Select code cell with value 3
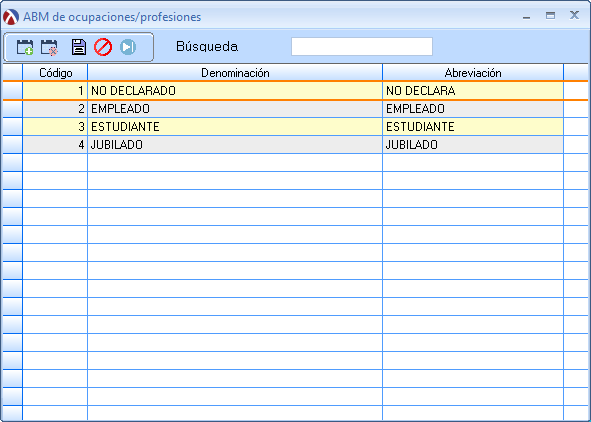 (55, 127)
